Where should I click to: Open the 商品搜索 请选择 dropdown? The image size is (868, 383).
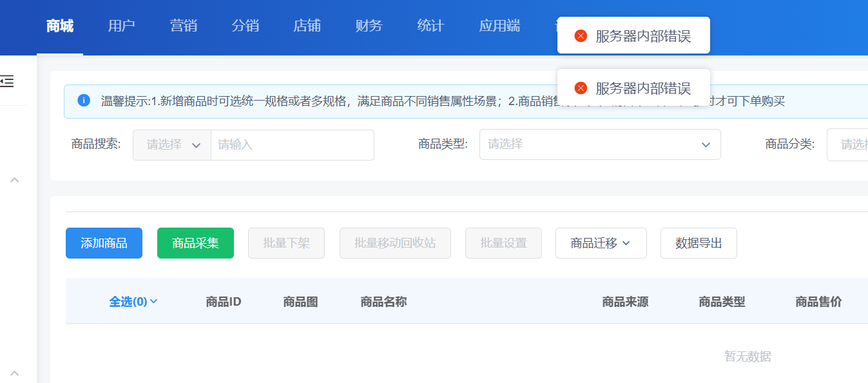(172, 145)
